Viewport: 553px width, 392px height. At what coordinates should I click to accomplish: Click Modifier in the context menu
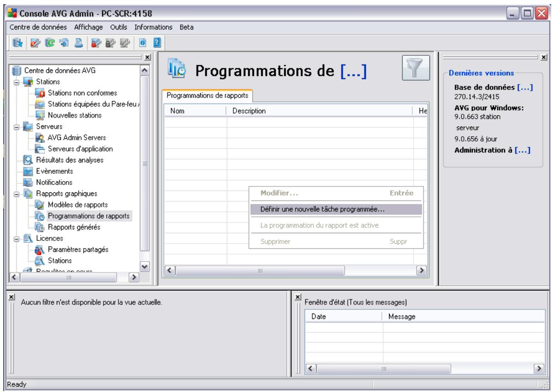pyautogui.click(x=336, y=193)
